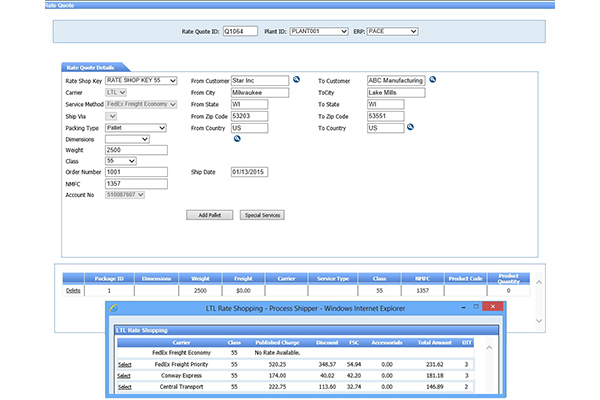Click the No Rate Available text
Viewport: 600px width, 400px height.
277,353
